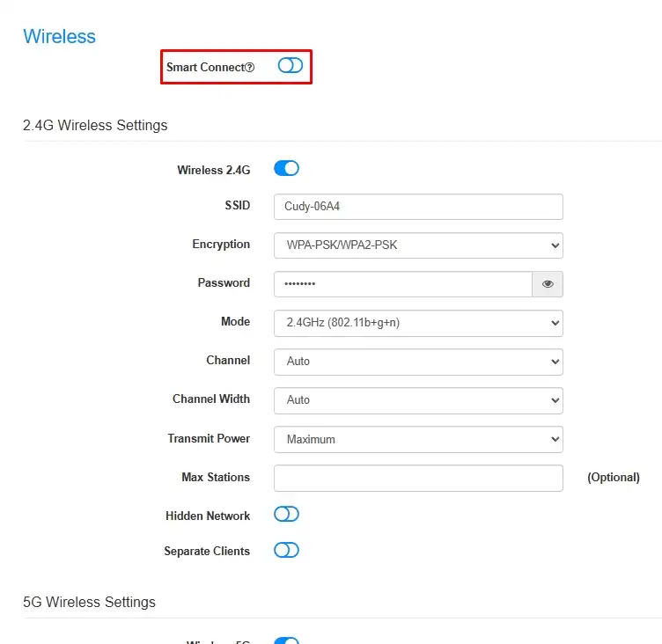
Task: Show password with the eye icon
Action: 548,284
